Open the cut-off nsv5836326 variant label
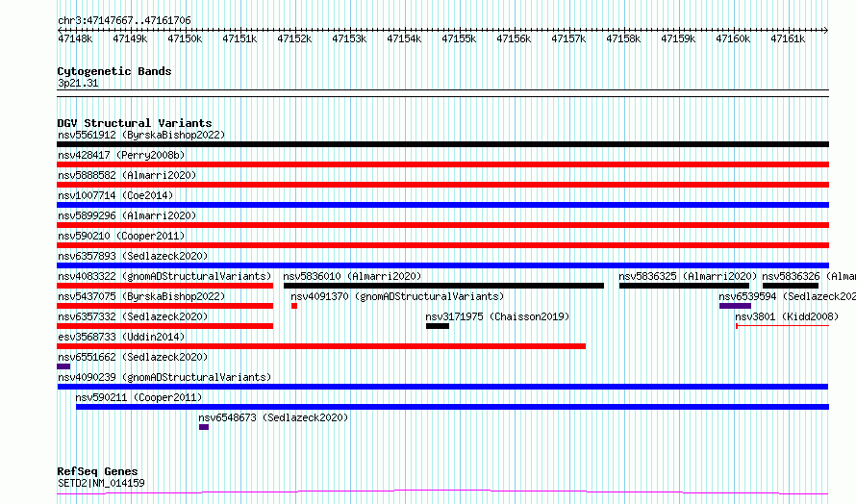The image size is (856, 504). pyautogui.click(x=809, y=276)
